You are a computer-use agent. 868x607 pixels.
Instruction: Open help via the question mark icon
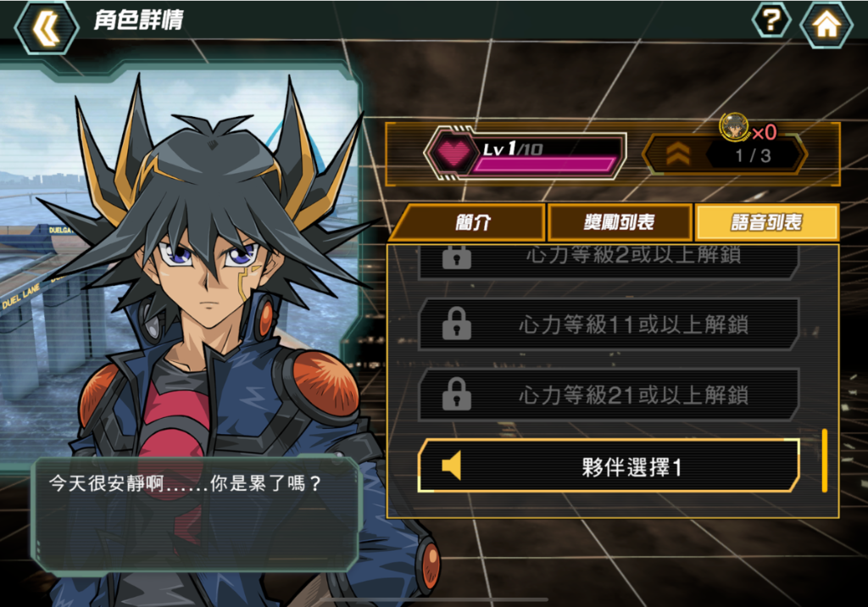coord(771,20)
